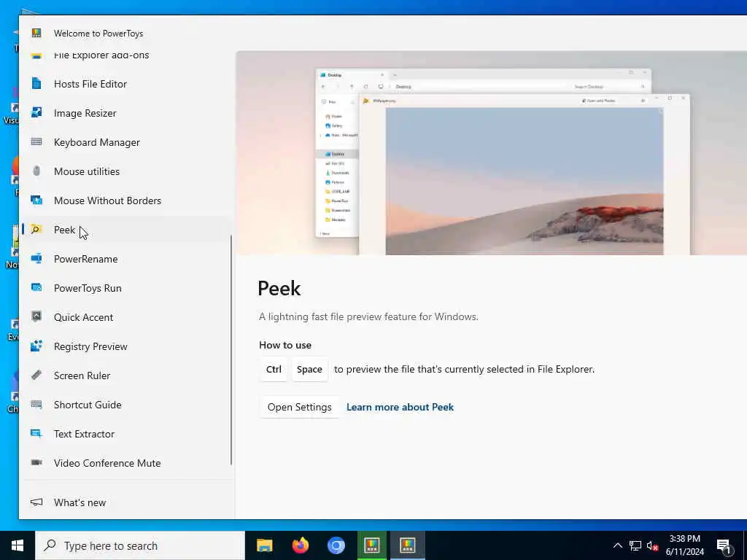Show hidden system tray icons
The width and height of the screenshot is (747, 560).
[617, 545]
